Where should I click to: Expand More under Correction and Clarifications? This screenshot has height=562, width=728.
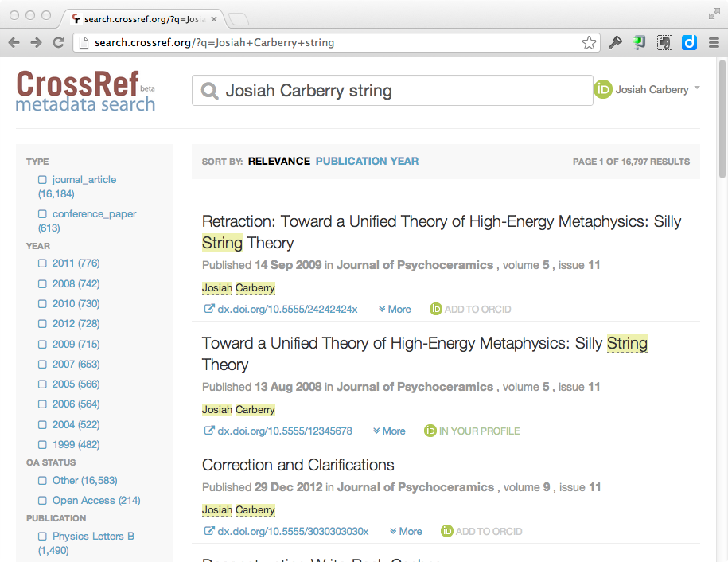click(406, 532)
